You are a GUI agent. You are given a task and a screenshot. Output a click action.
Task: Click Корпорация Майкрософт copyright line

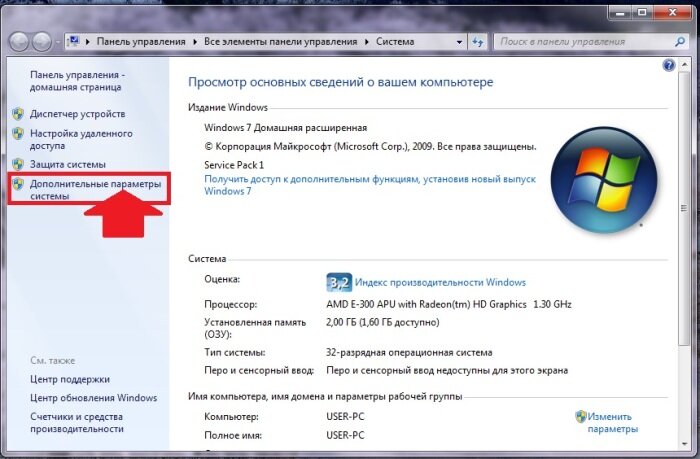[x=370, y=146]
